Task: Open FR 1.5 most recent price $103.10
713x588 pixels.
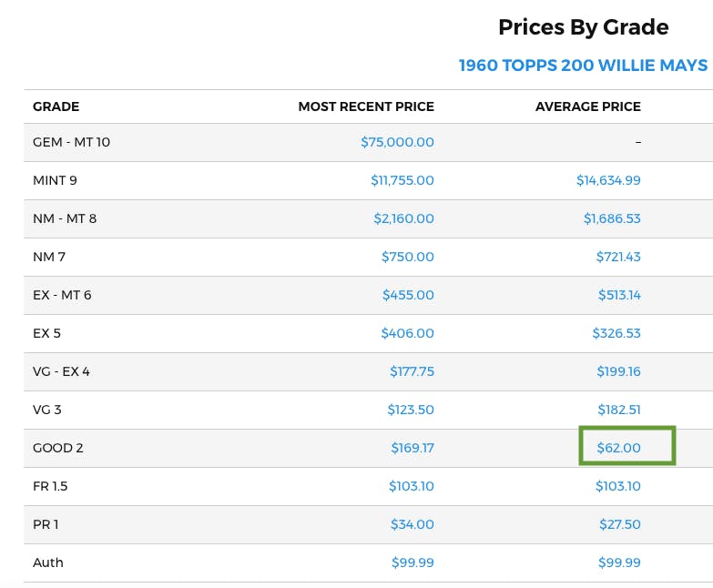Action: click(411, 486)
